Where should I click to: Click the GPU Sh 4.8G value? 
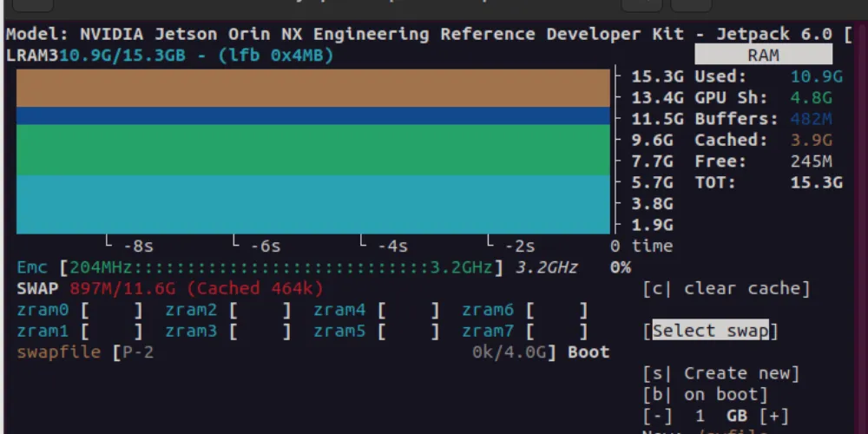click(x=811, y=98)
